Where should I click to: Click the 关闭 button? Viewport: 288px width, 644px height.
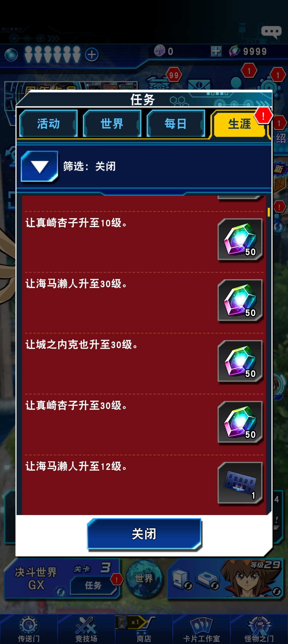pos(144,534)
